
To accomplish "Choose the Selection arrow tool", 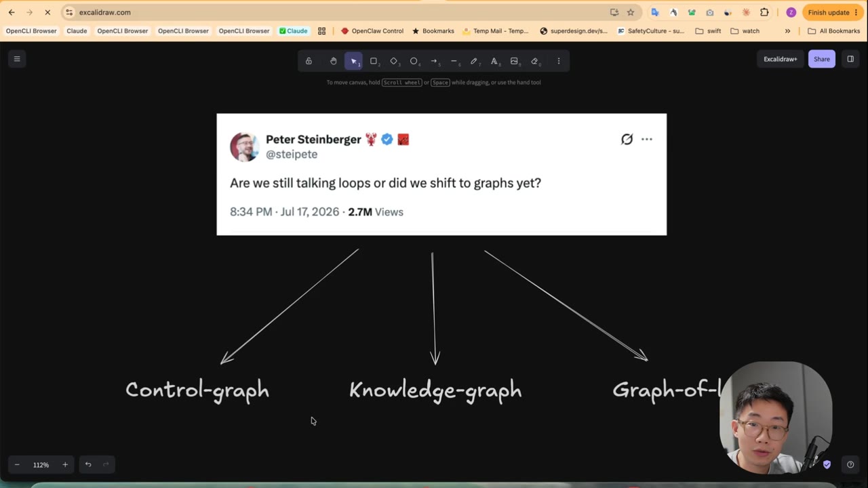I will click(353, 61).
